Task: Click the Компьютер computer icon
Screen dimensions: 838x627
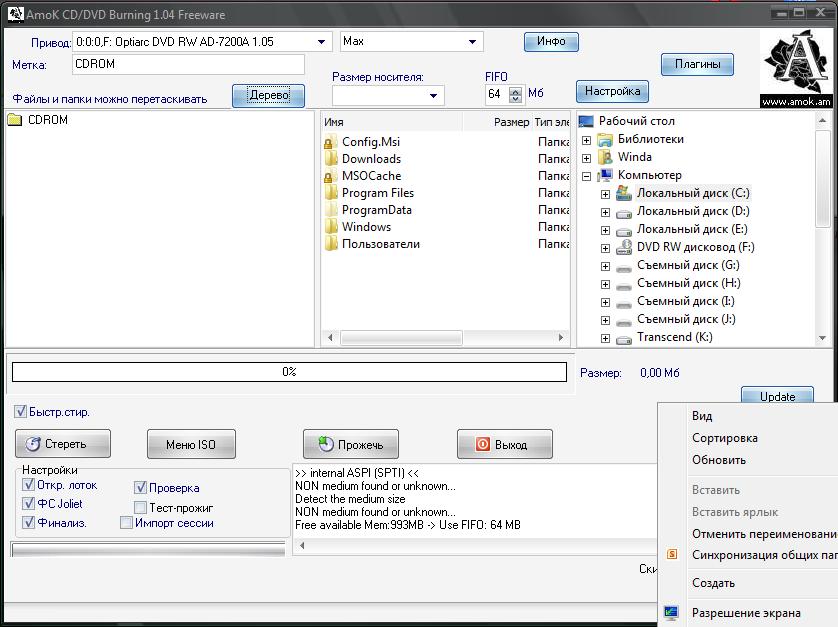Action: point(605,175)
